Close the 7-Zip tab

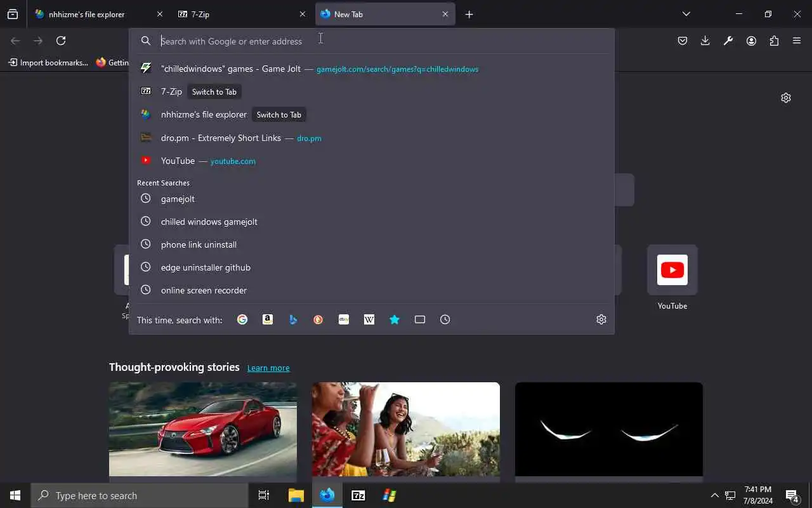pyautogui.click(x=303, y=14)
